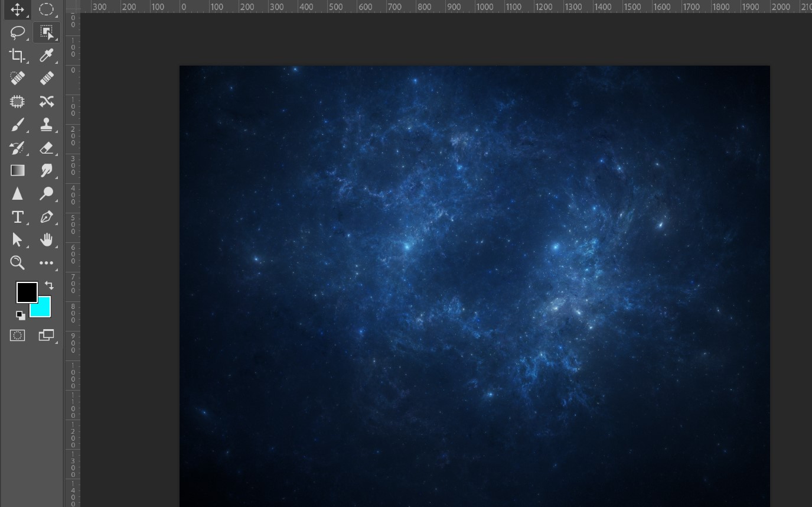Select the Eyedropper tool
The height and width of the screenshot is (507, 812).
pos(46,56)
